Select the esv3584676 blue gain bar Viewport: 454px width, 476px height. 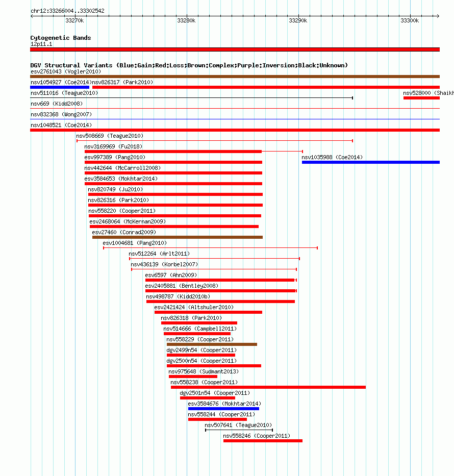[x=223, y=409]
